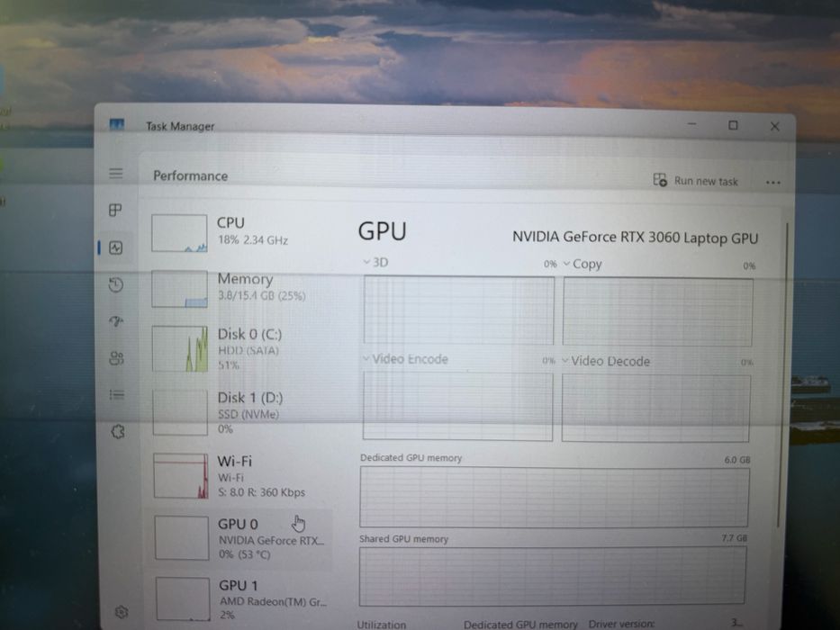Open the three-dot more options menu
The width and height of the screenshot is (840, 630).
point(773,183)
